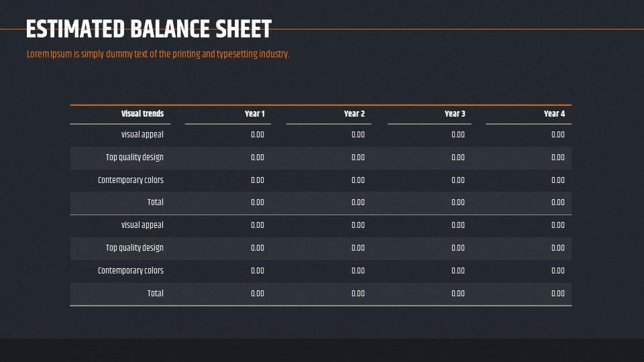Select Year 2 value in first Total row

coord(358,202)
